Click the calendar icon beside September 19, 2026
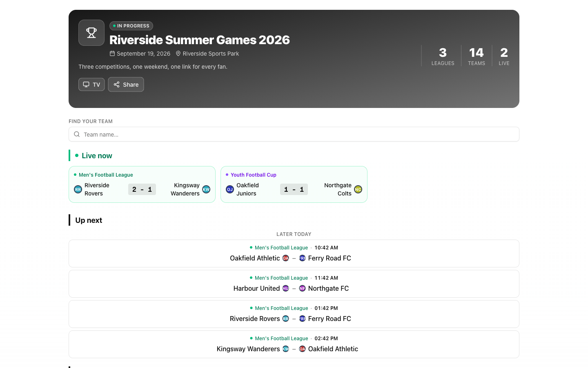This screenshot has height=368, width=588. 112,54
